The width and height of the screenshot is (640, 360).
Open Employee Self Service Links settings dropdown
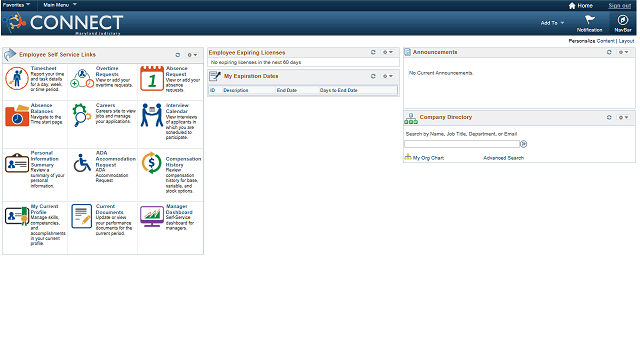pyautogui.click(x=192, y=55)
